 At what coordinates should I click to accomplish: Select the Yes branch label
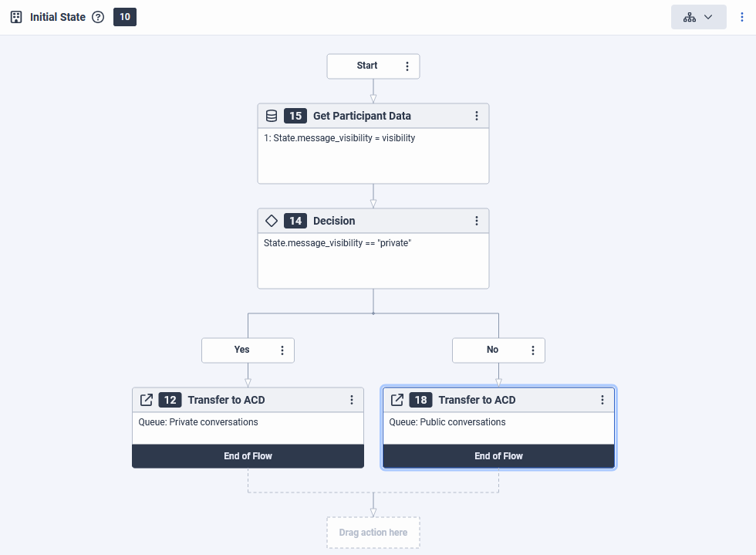click(x=241, y=350)
